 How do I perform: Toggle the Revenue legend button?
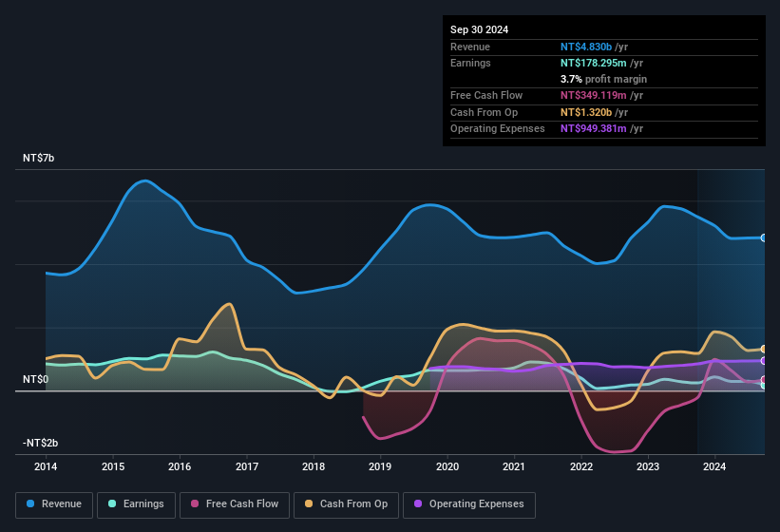(x=54, y=503)
